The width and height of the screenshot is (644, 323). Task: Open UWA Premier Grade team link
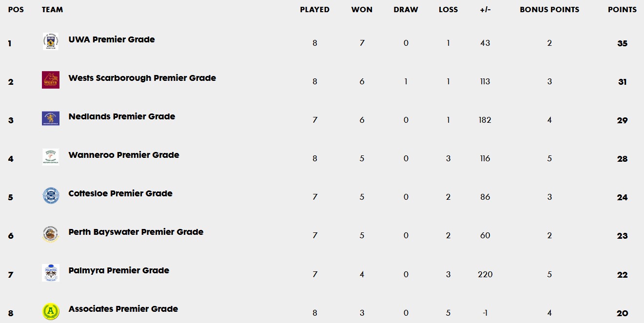click(x=112, y=39)
